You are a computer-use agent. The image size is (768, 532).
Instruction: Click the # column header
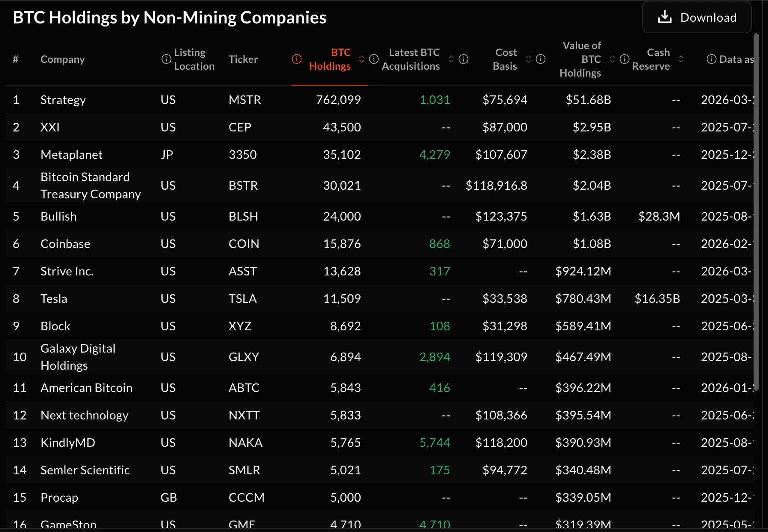pos(16,59)
